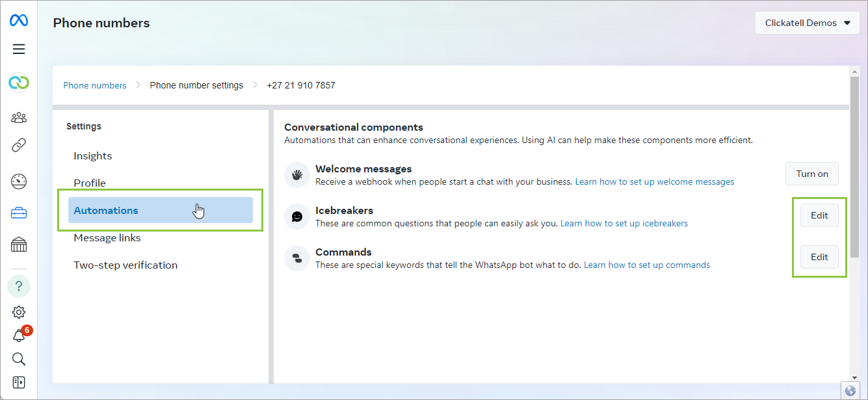Turn on Welcome messages
Screen dimensions: 868x400
pyautogui.click(x=811, y=174)
